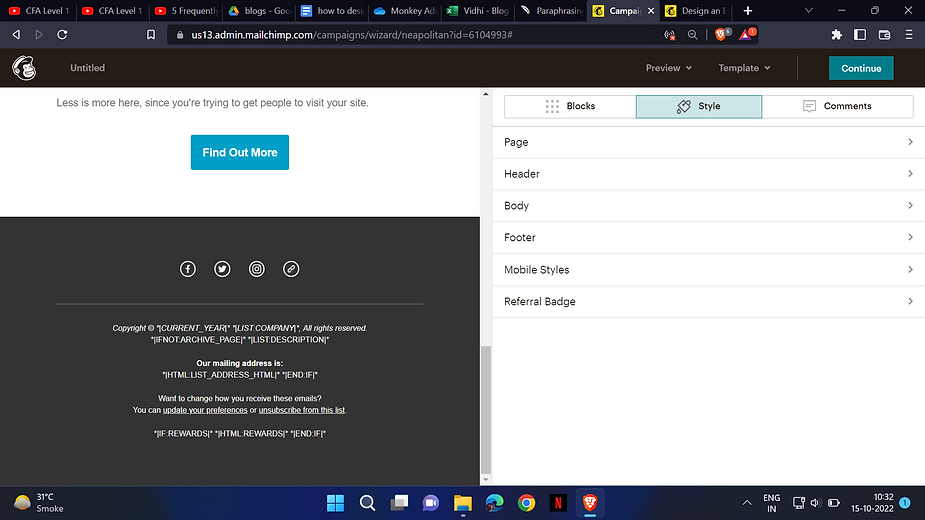Reload the page with the refresh icon
The image size is (925, 520).
click(62, 34)
